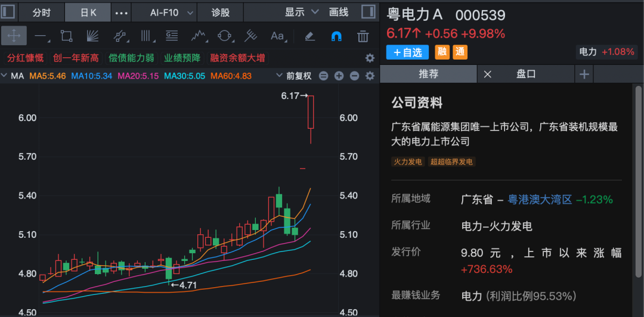
Task: Select the wave line pattern tool
Action: 197,36
